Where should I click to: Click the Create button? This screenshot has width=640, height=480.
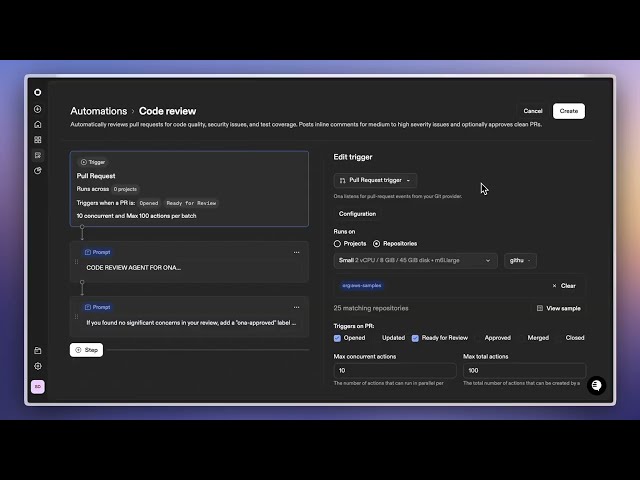[569, 111]
